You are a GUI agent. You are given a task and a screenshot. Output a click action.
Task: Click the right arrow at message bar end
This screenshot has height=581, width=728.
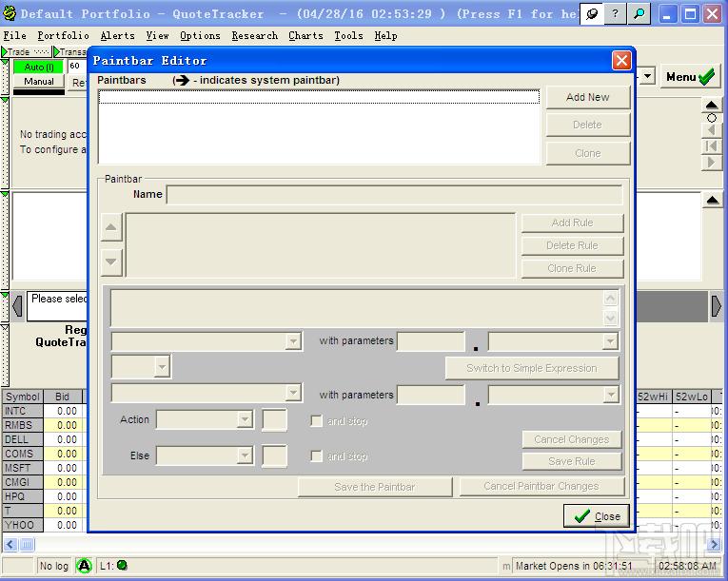[717, 306]
